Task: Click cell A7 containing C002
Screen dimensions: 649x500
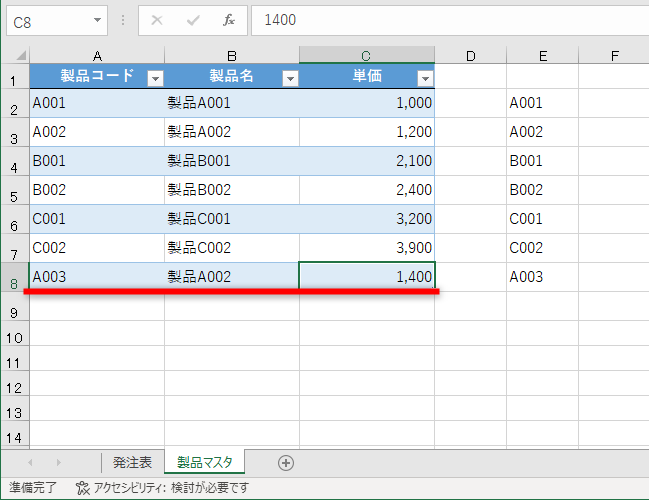Action: click(97, 248)
